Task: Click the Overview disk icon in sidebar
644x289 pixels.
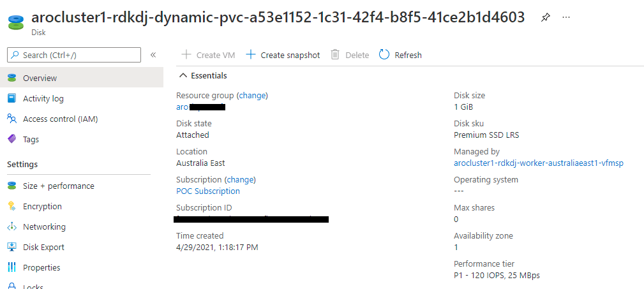Action: 11,78
